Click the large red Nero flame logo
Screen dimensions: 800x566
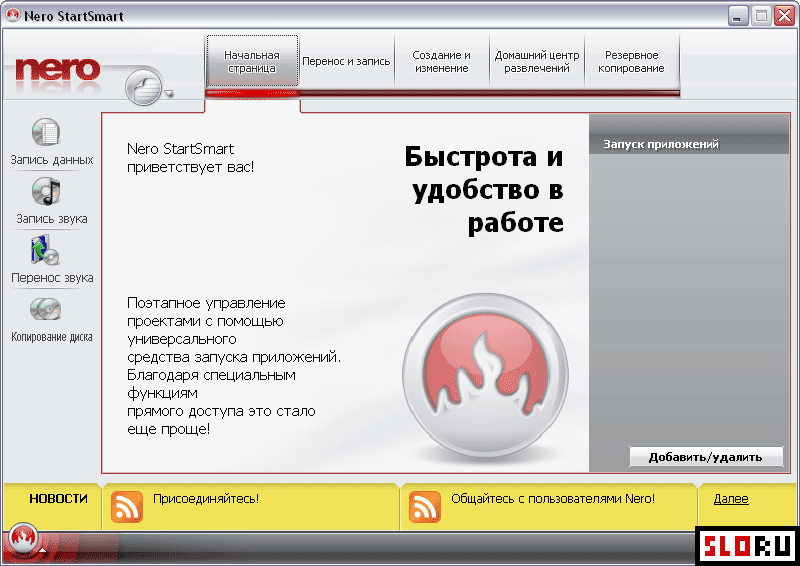coord(485,375)
